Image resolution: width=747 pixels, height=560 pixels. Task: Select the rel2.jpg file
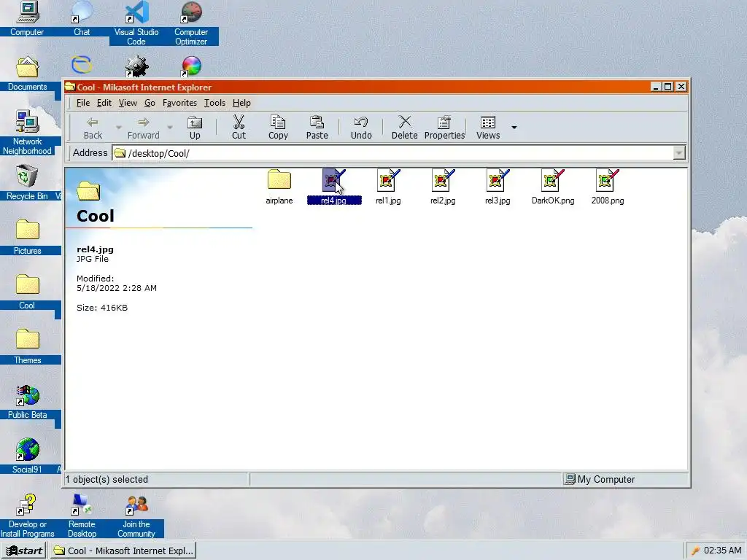[x=443, y=187]
